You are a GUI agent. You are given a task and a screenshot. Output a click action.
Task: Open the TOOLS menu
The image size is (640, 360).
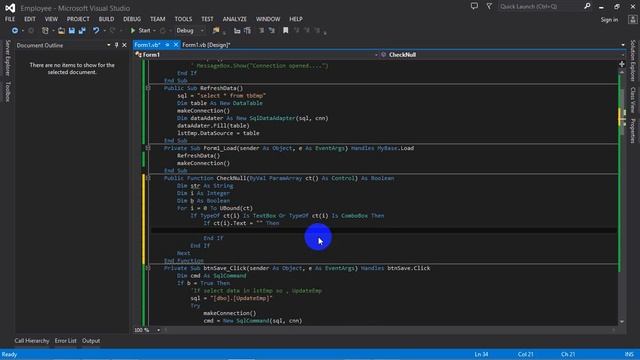tap(183, 19)
